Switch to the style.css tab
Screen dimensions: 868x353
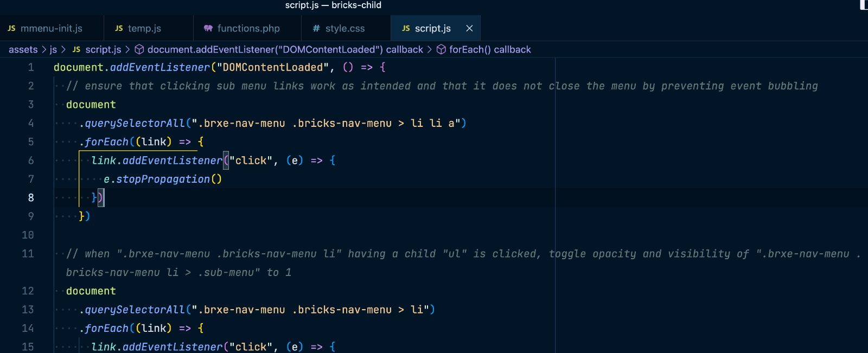click(x=345, y=29)
